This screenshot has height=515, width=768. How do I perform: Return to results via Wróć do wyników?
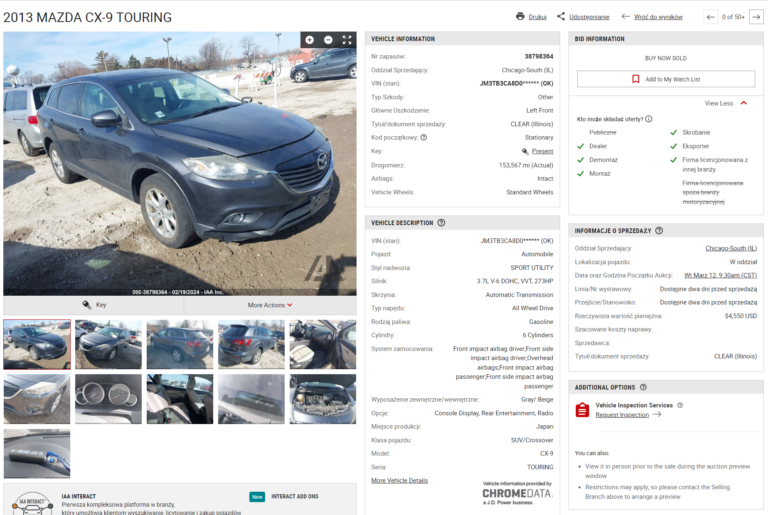[658, 17]
